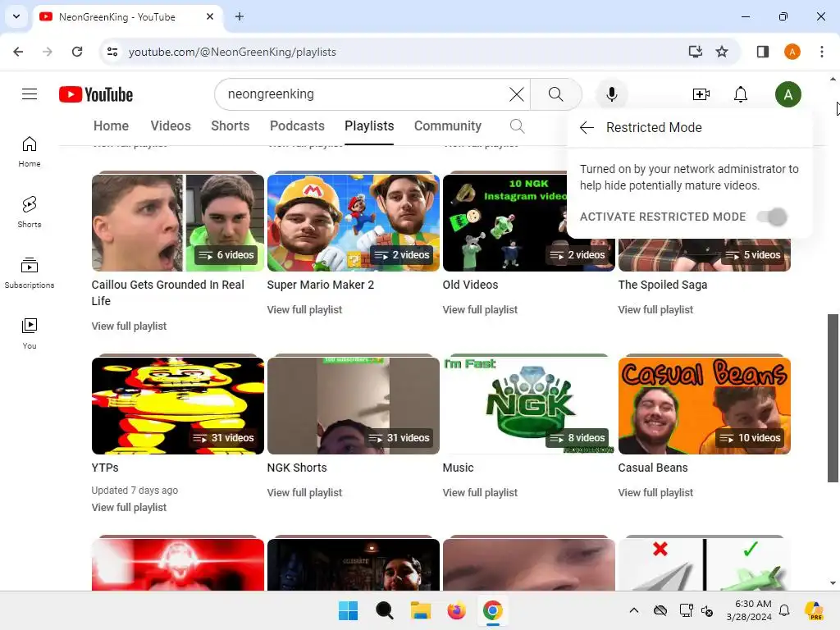Viewport: 840px width, 630px height.
Task: View full playlist for Super Mario Maker 2
Action: pos(304,309)
